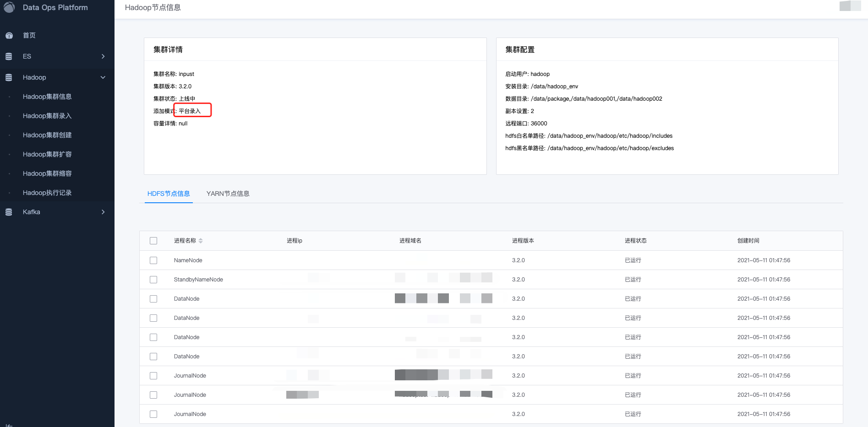The width and height of the screenshot is (868, 427).
Task: Collapse the sidebar with the bottom-left icon
Action: (9, 425)
